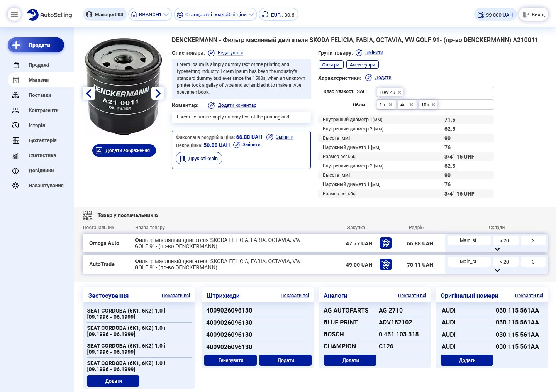Click Генерувати barcode button
The image size is (556, 392).
click(x=231, y=360)
